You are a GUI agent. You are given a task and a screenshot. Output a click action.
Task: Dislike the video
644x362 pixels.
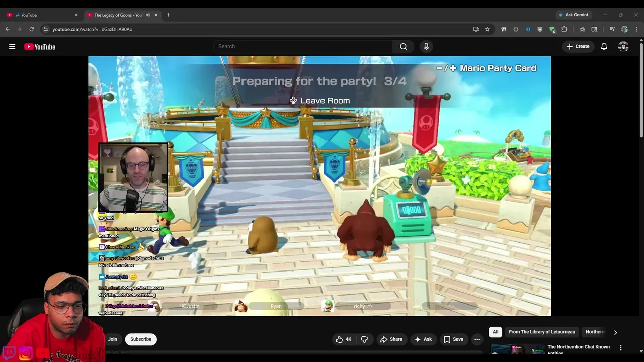click(364, 339)
